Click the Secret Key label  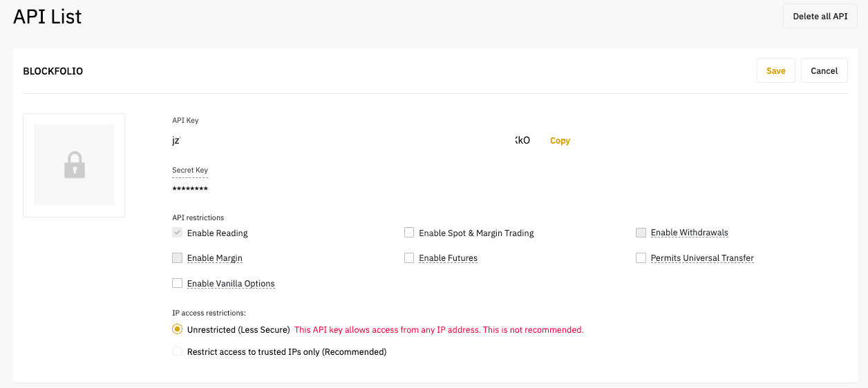[190, 170]
